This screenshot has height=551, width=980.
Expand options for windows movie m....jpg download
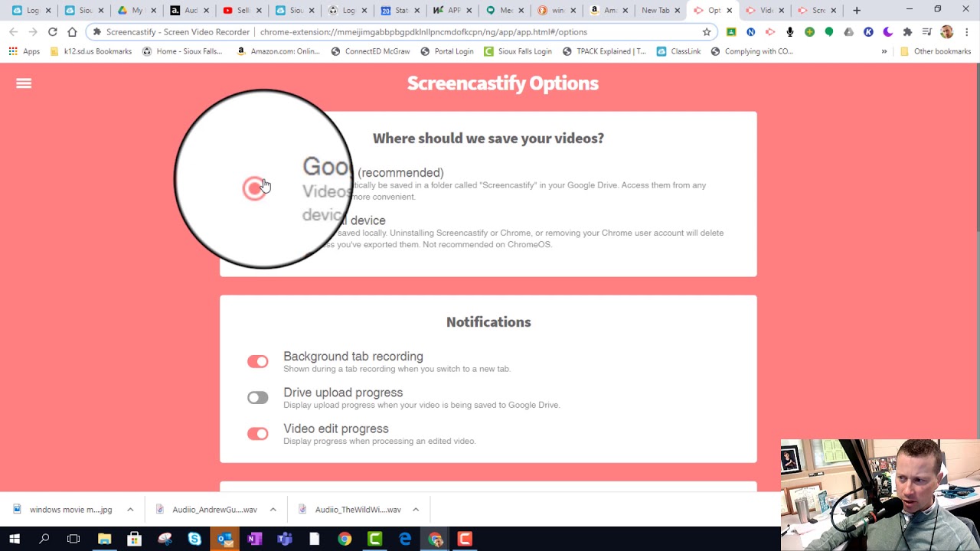pos(130,510)
